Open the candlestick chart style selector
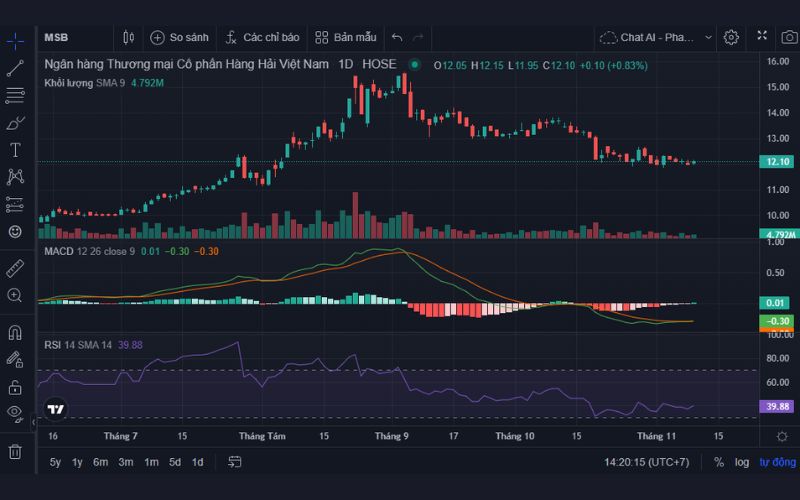This screenshot has height=500, width=800. point(128,37)
